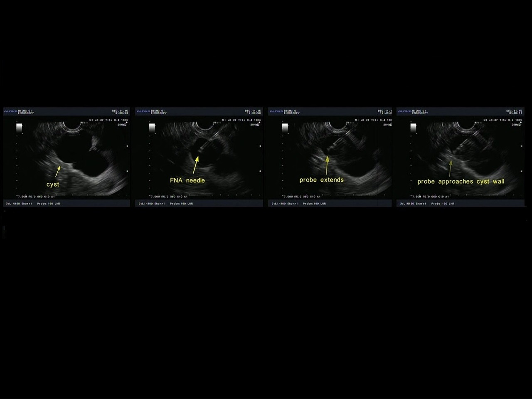Expand the '7.50M R5.0 G60 C10 A1' settings line
Viewport: 532px width, 399px height.
[x=35, y=196]
